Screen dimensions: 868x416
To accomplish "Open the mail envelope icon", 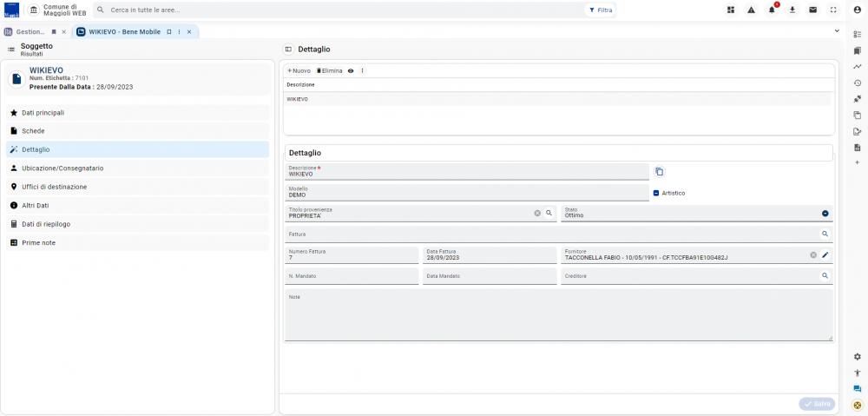I will point(812,10).
